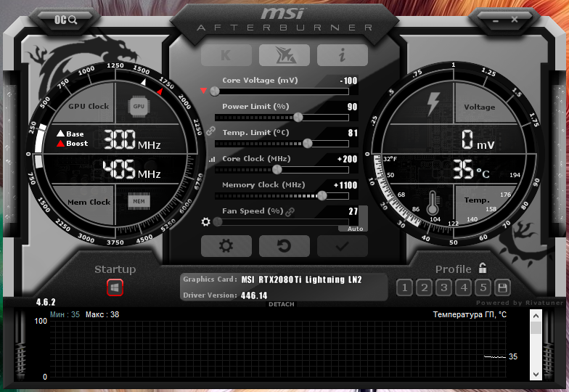Select profile slot 5
Image resolution: width=569 pixels, height=392 pixels.
[483, 287]
